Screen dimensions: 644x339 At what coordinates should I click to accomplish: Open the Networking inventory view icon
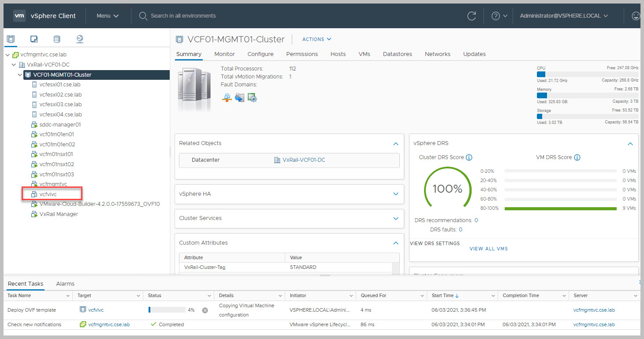pos(80,39)
